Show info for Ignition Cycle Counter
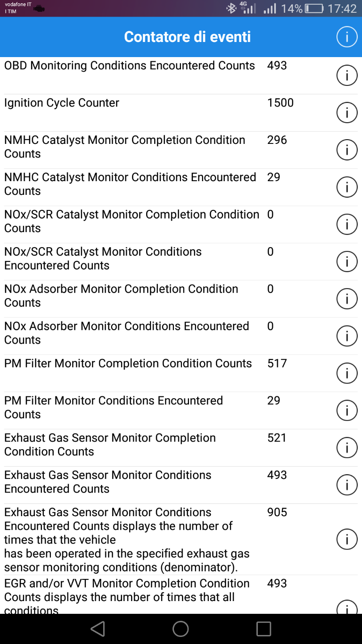The width and height of the screenshot is (362, 644). tap(347, 113)
